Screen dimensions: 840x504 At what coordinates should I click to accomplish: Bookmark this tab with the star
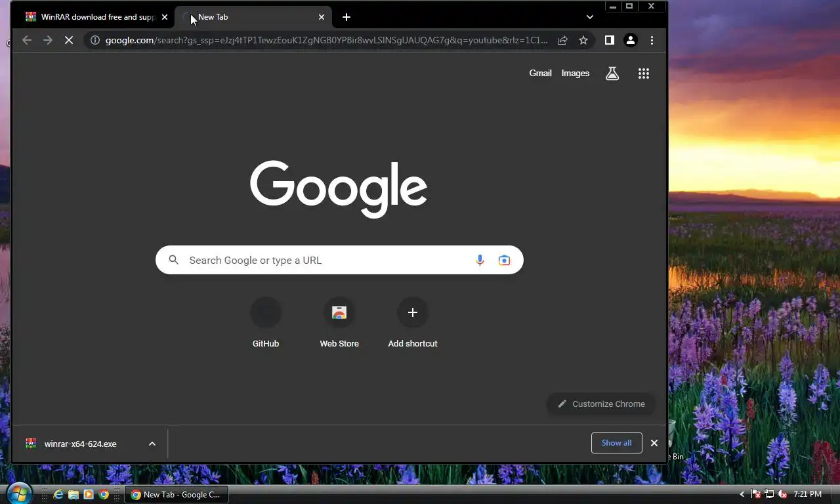(583, 40)
